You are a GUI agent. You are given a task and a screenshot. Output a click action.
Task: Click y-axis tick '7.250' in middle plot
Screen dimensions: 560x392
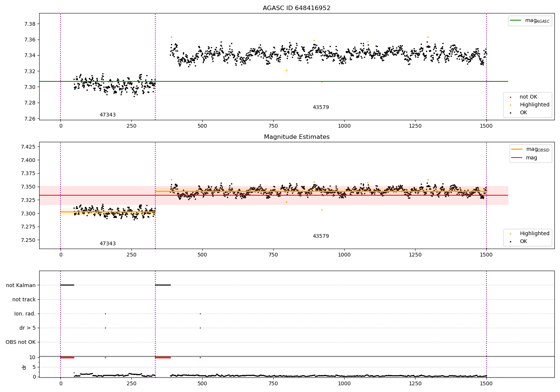point(28,240)
